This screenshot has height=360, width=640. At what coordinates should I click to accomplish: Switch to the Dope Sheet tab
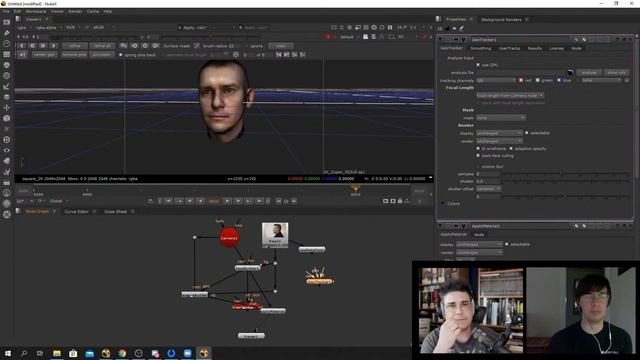point(116,211)
